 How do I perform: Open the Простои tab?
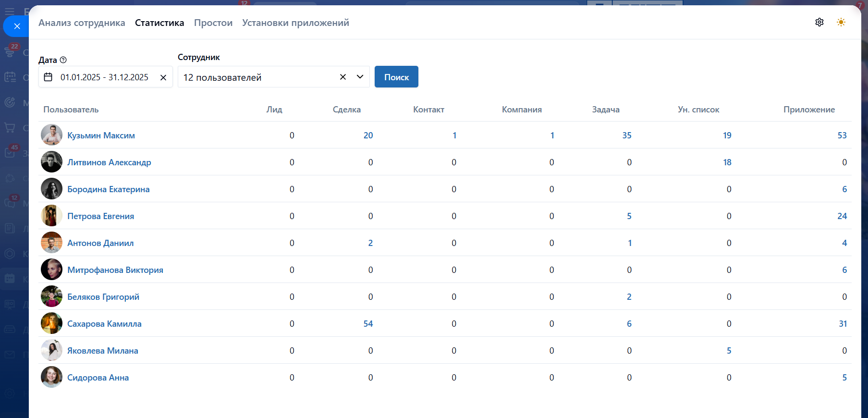pos(213,23)
